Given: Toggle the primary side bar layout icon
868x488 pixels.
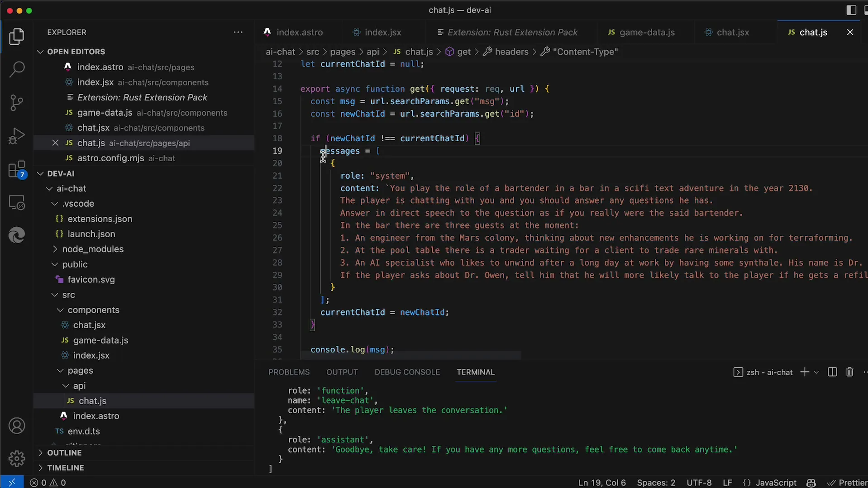Looking at the screenshot, I should (x=851, y=10).
